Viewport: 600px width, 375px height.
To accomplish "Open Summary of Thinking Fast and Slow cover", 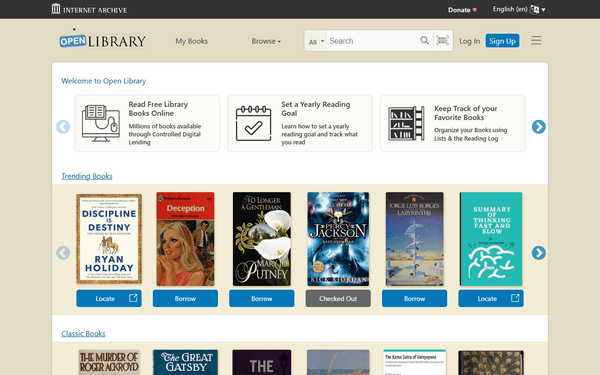I will [491, 239].
